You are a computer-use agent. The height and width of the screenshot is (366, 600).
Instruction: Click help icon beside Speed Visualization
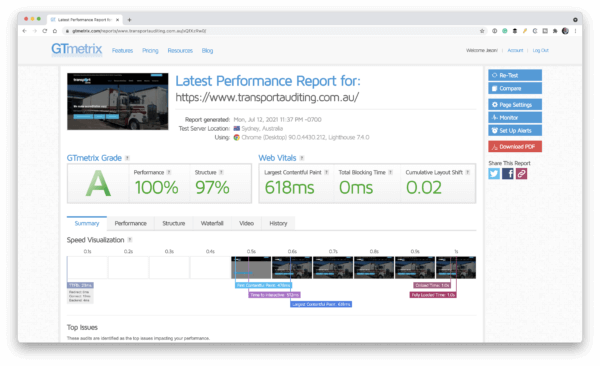[130, 240]
